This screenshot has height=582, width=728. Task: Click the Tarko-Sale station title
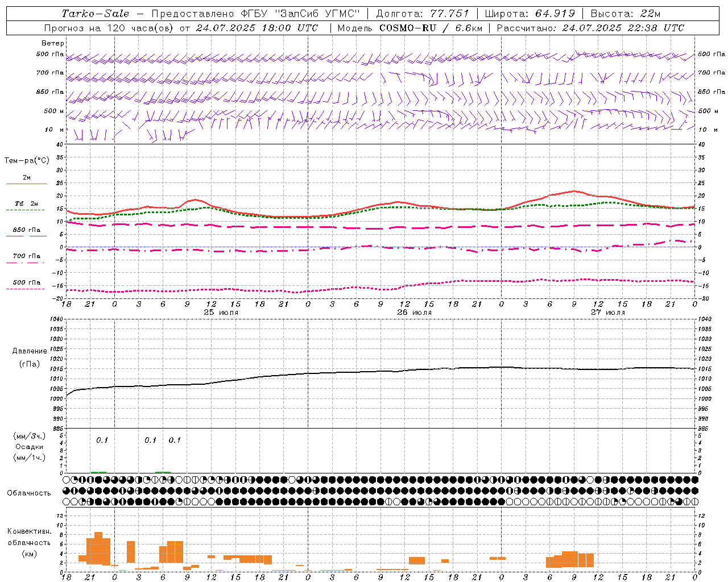(96, 14)
